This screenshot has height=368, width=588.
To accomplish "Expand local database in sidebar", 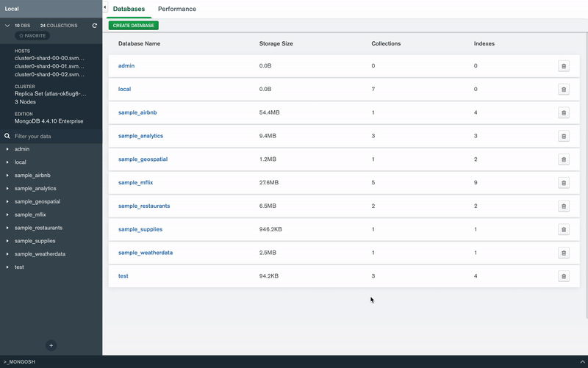I will point(7,162).
